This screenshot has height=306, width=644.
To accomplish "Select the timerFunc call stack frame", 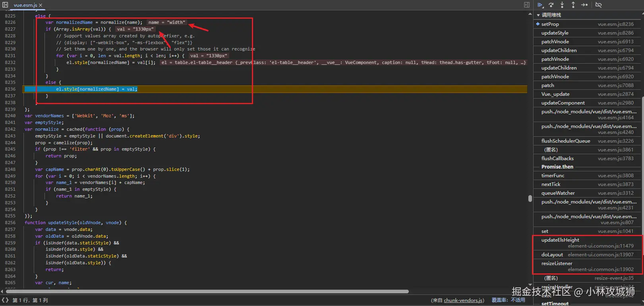I will point(587,176).
